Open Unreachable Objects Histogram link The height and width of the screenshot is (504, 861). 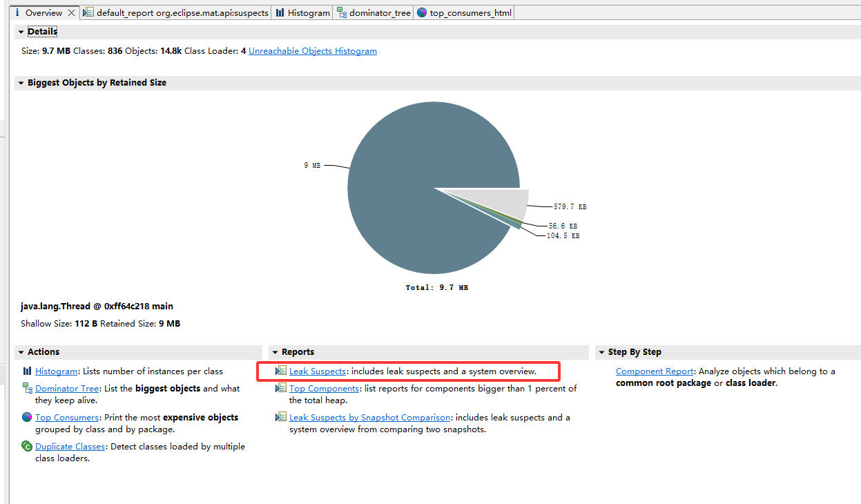tap(313, 51)
